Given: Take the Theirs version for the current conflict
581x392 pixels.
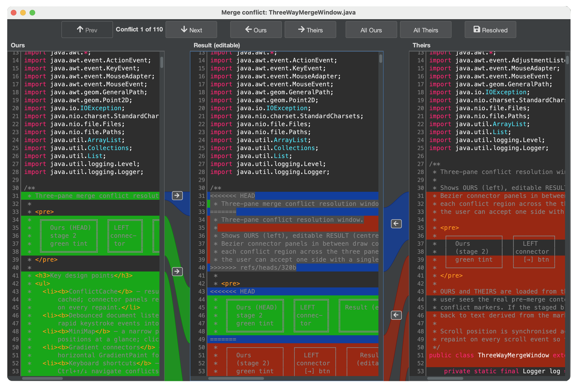Looking at the screenshot, I should (310, 30).
